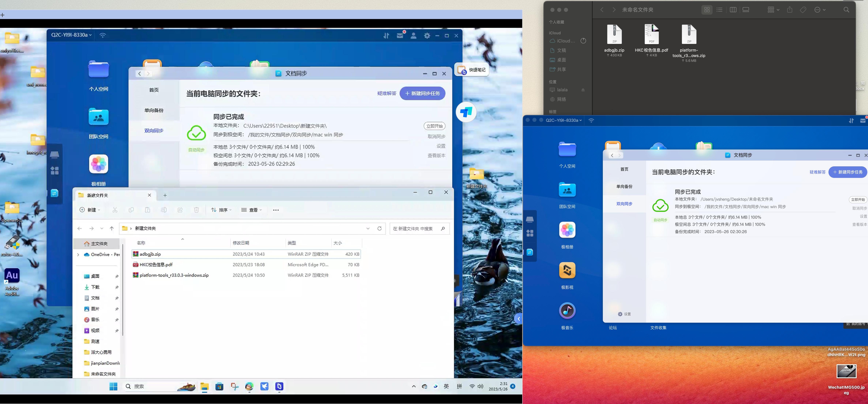This screenshot has height=404, width=868.
Task: Open user account icon in Windows client
Action: [413, 35]
